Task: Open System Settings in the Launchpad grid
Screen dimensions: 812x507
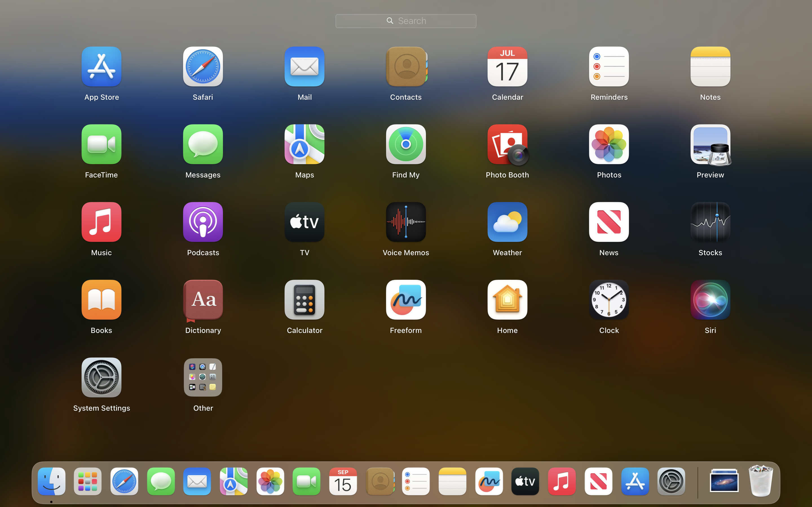Action: pyautogui.click(x=101, y=377)
